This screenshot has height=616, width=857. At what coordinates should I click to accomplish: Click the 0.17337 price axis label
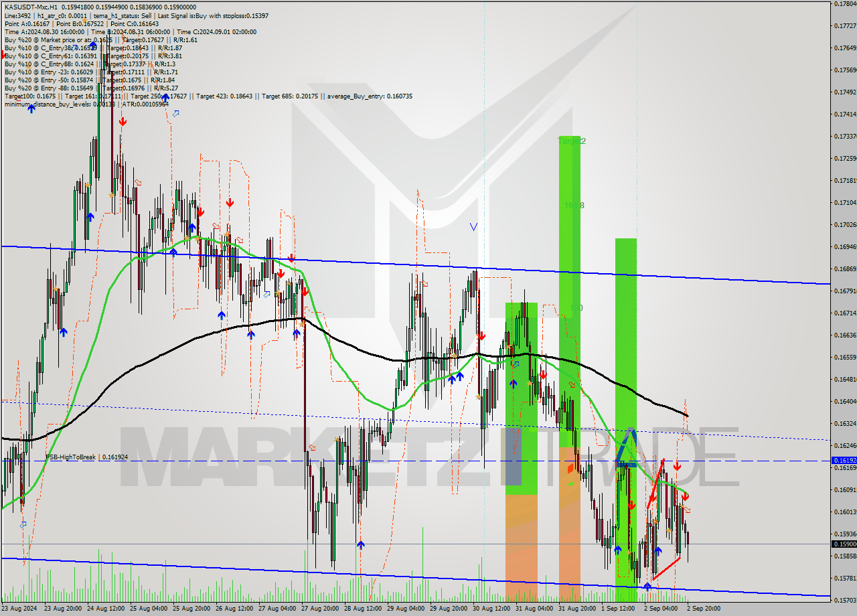coord(845,137)
